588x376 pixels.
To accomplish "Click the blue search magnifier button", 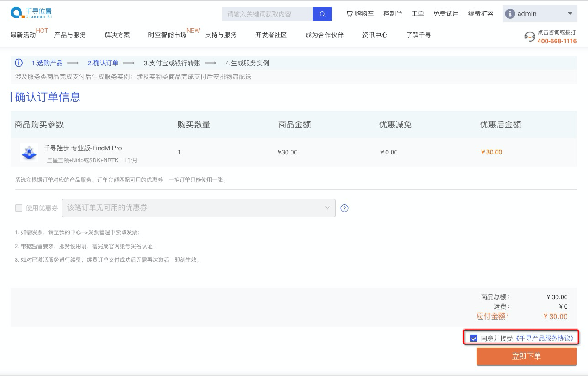I will point(322,14).
